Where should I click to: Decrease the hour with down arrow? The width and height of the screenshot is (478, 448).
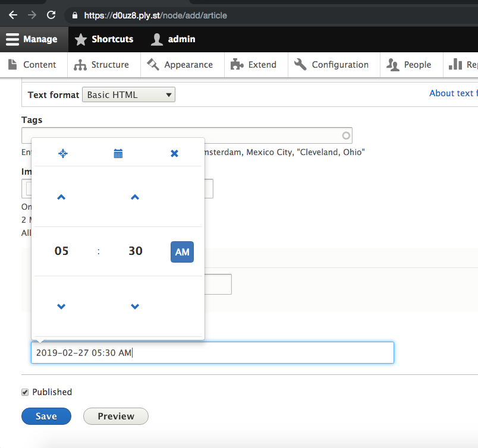tap(61, 307)
